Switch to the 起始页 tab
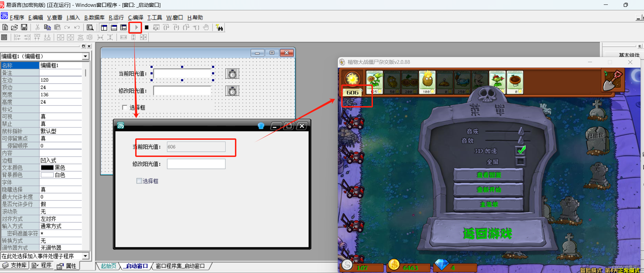 tap(108, 266)
